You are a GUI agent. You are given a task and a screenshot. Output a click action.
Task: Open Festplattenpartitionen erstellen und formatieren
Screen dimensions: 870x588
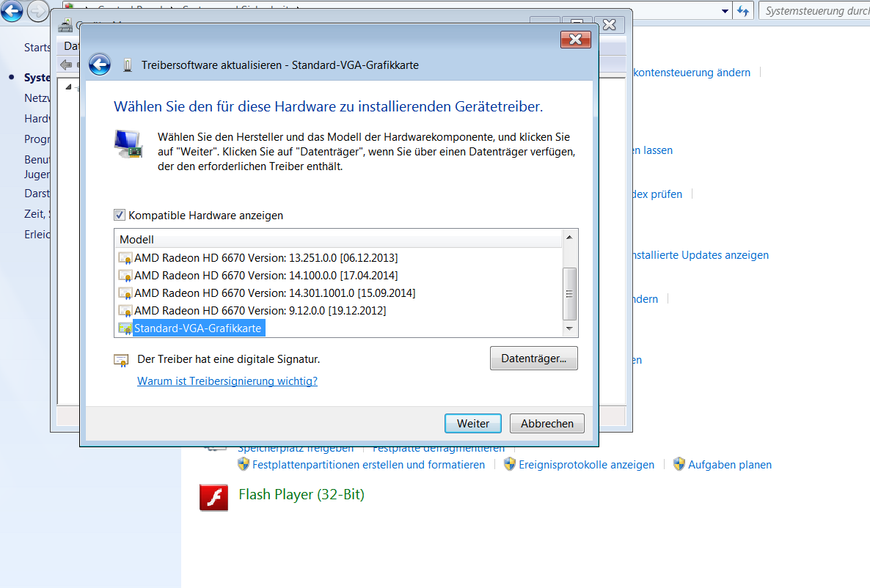click(x=368, y=465)
